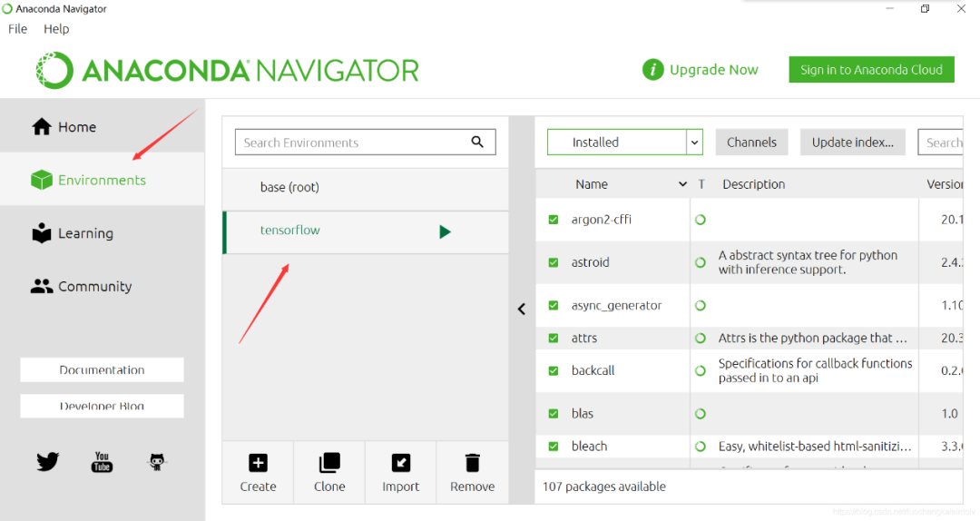Screen dimensions: 980x521
Task: Toggle the attrs package checkbox
Action: point(554,338)
